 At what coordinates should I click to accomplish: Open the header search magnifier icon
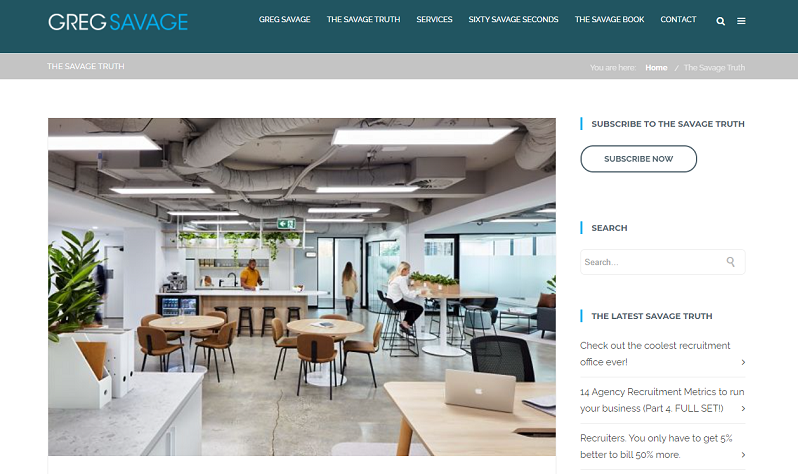tap(721, 21)
